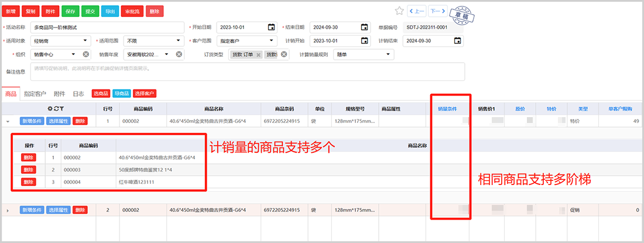This screenshot has width=644, height=243.
Task: Clear the 组织 field with the X icon
Action: point(86,54)
